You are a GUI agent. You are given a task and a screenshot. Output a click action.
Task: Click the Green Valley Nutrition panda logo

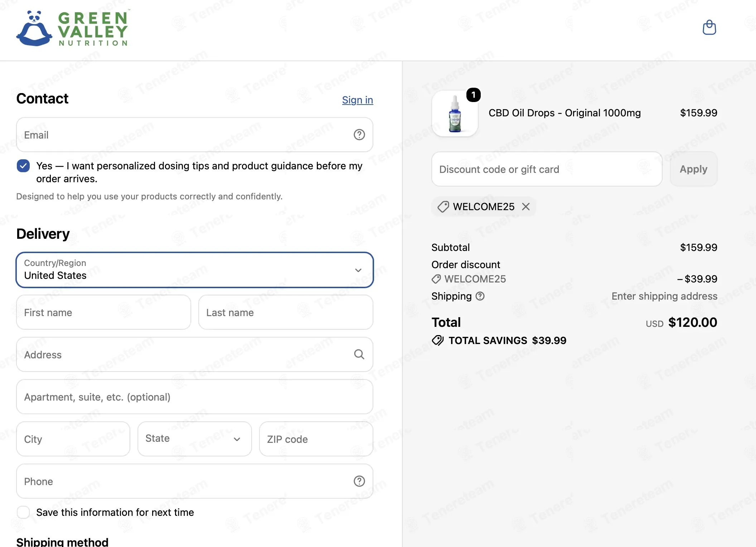(x=72, y=28)
